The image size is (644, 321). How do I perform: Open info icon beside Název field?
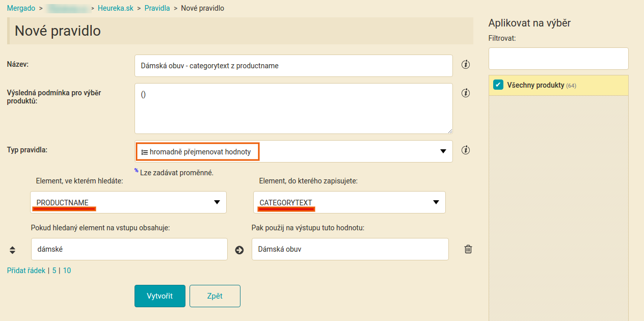click(x=466, y=65)
